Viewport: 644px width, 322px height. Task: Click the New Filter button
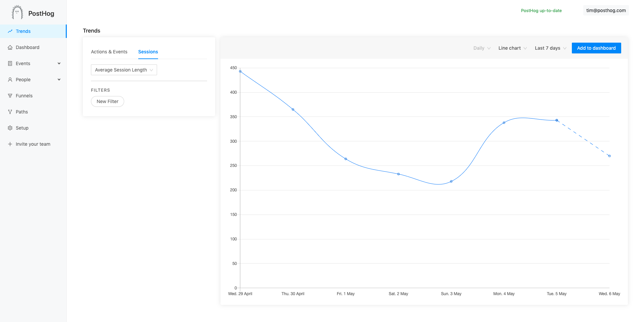pos(107,101)
